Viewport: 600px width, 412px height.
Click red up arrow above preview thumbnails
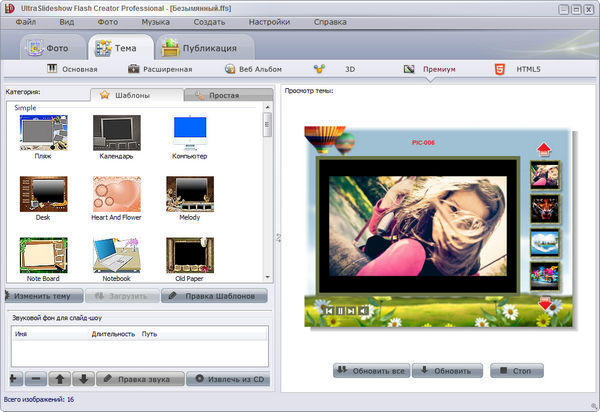tap(544, 149)
